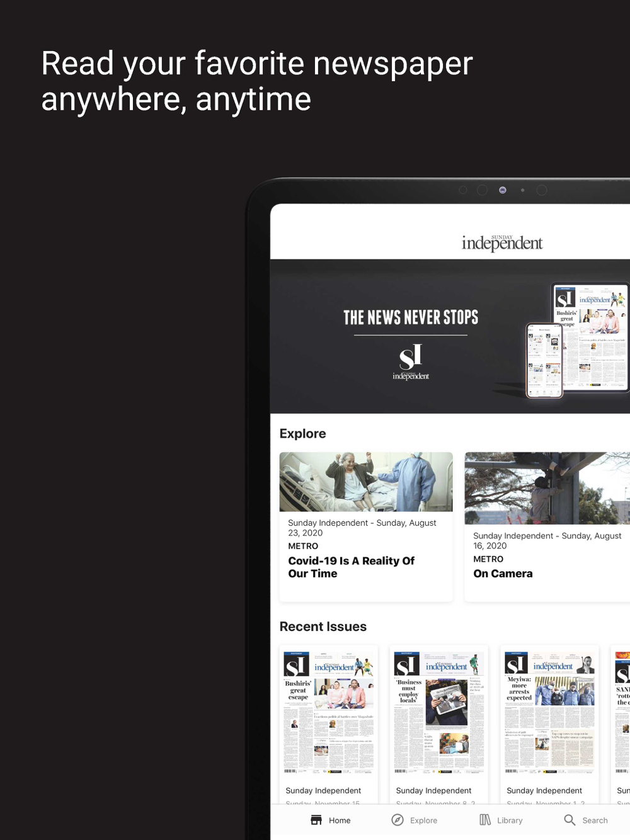Image resolution: width=630 pixels, height=840 pixels.
Task: Click METRO label under August 16 article
Action: (x=488, y=559)
